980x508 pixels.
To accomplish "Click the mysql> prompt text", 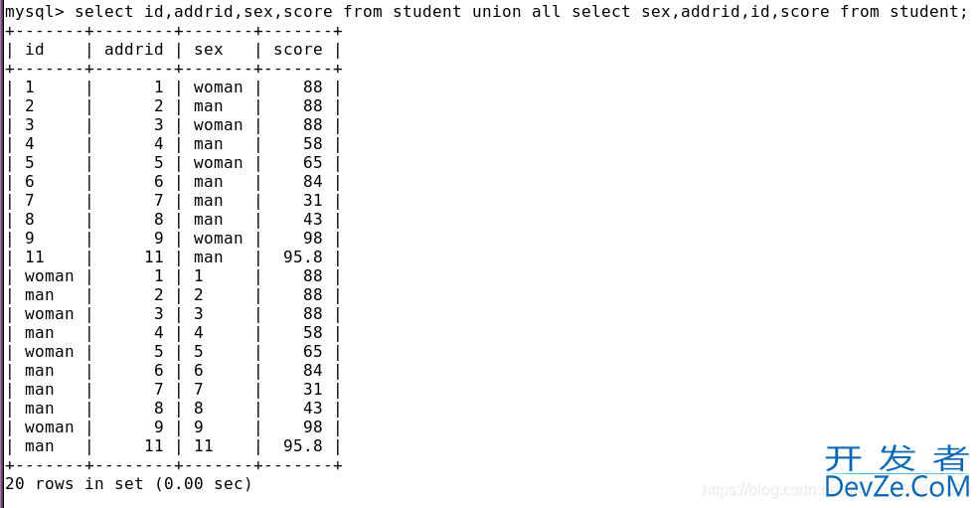I will (x=34, y=12).
